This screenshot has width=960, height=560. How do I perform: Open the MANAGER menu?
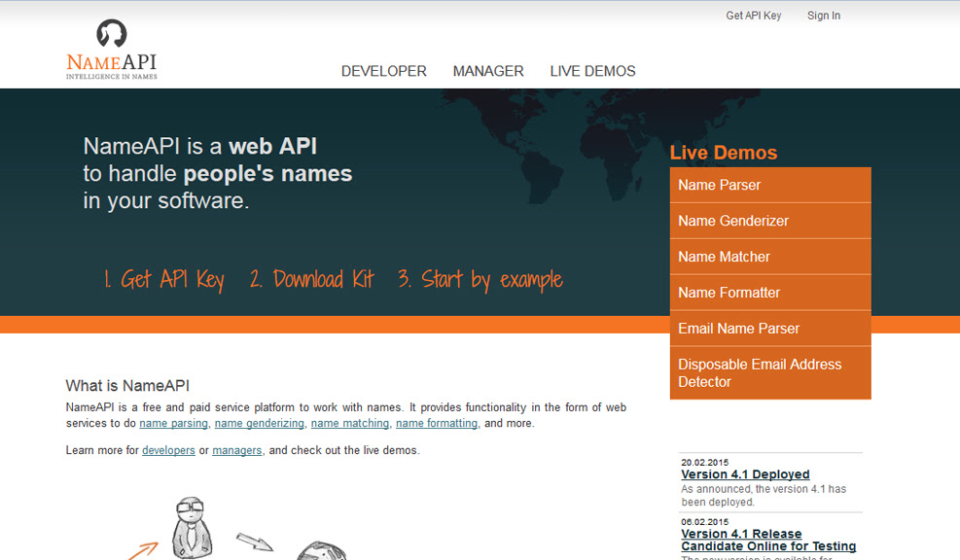[x=488, y=71]
